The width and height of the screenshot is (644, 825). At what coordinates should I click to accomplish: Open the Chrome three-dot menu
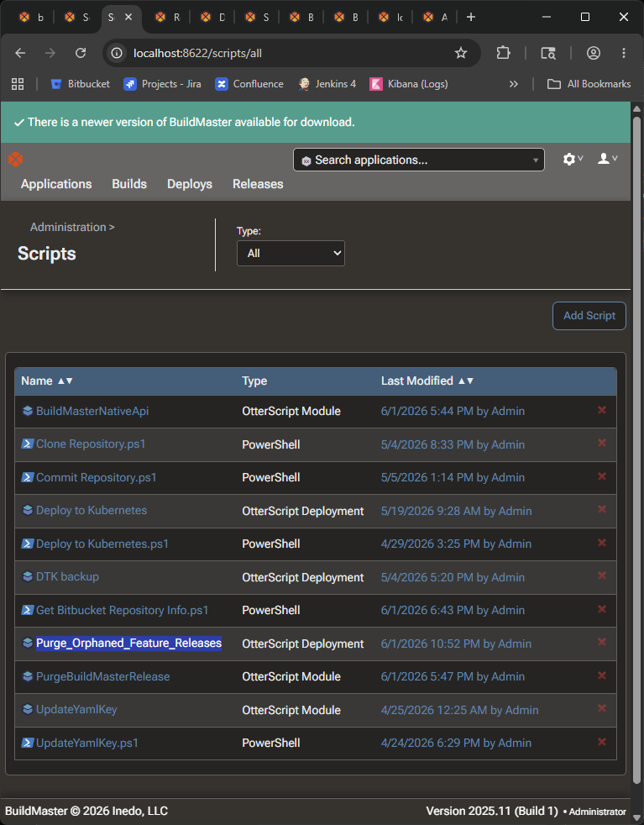click(x=624, y=53)
